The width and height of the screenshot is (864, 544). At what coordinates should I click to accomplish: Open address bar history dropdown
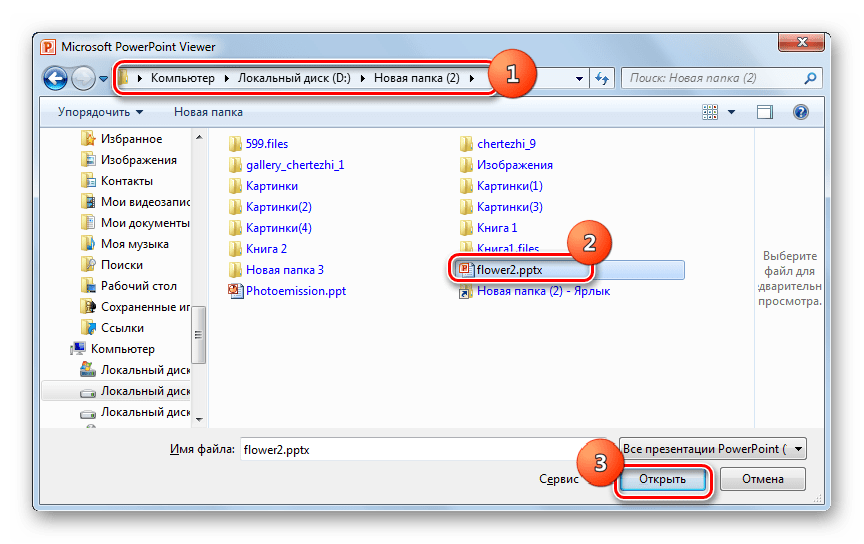click(579, 78)
